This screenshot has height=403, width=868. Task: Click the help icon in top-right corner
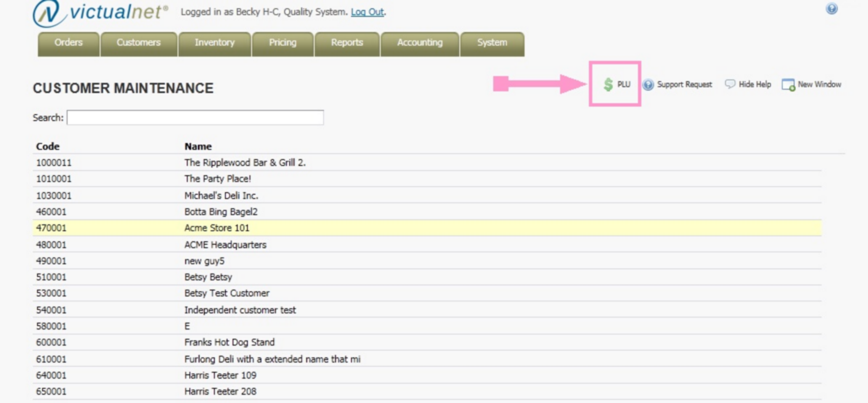click(x=831, y=9)
